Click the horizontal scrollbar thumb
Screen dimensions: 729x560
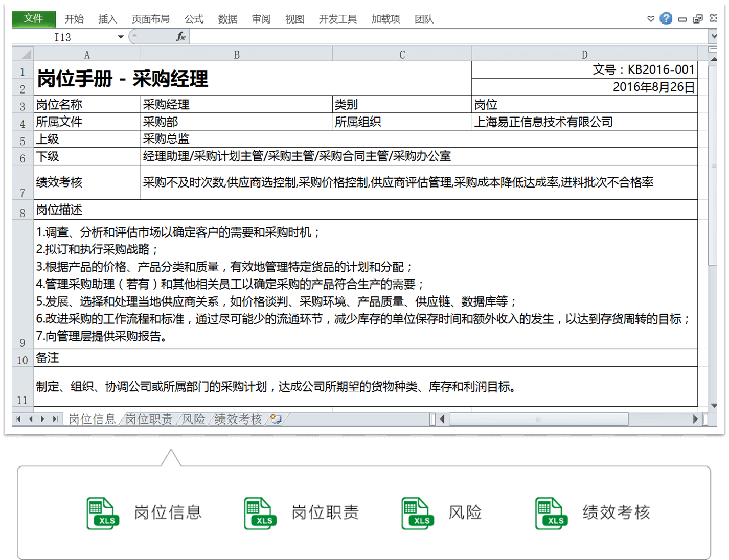[538, 419]
